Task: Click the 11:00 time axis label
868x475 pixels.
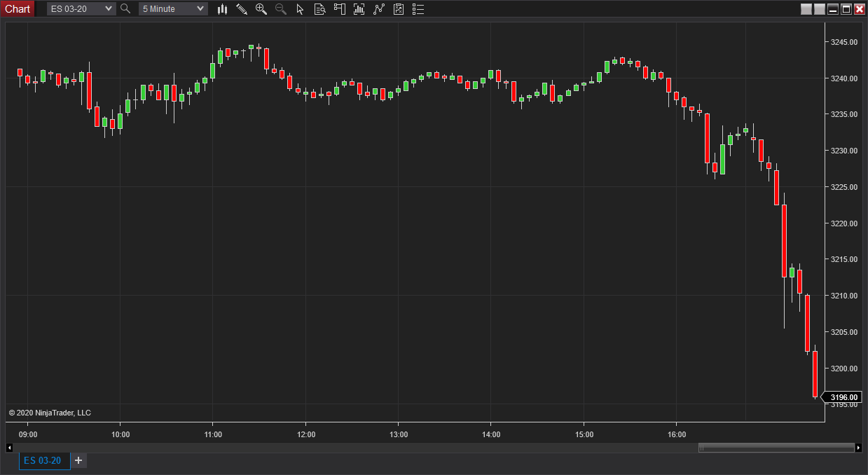Action: 213,434
